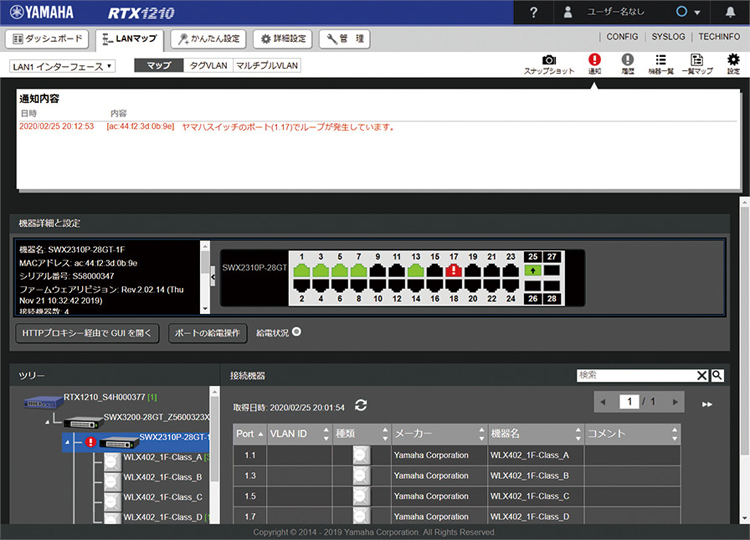The height and width of the screenshot is (540, 750).
Task: Sort by 機器名 column
Action: 536,434
